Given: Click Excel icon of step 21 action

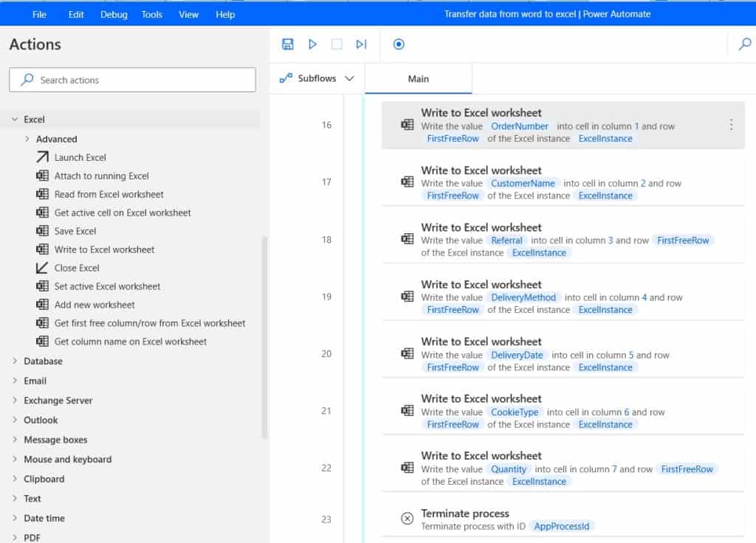Looking at the screenshot, I should click(x=408, y=410).
